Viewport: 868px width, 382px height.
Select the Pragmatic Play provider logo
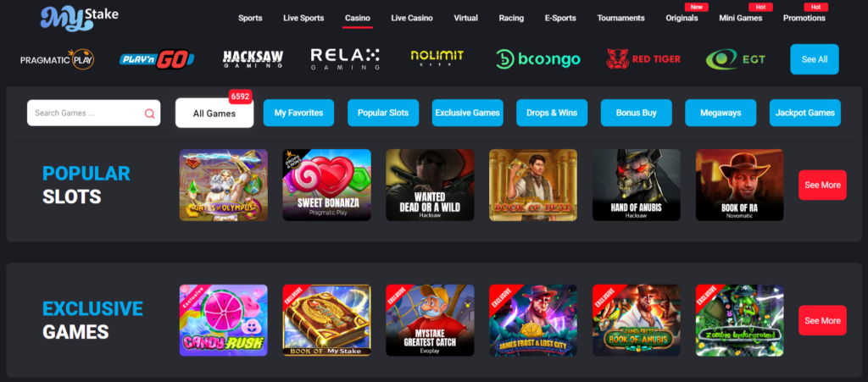tap(57, 58)
